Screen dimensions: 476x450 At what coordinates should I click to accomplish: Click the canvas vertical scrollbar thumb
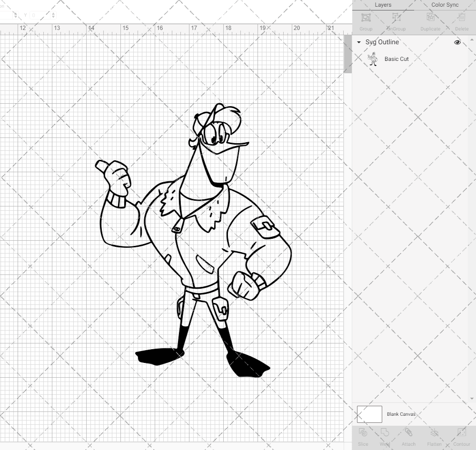[x=347, y=54]
